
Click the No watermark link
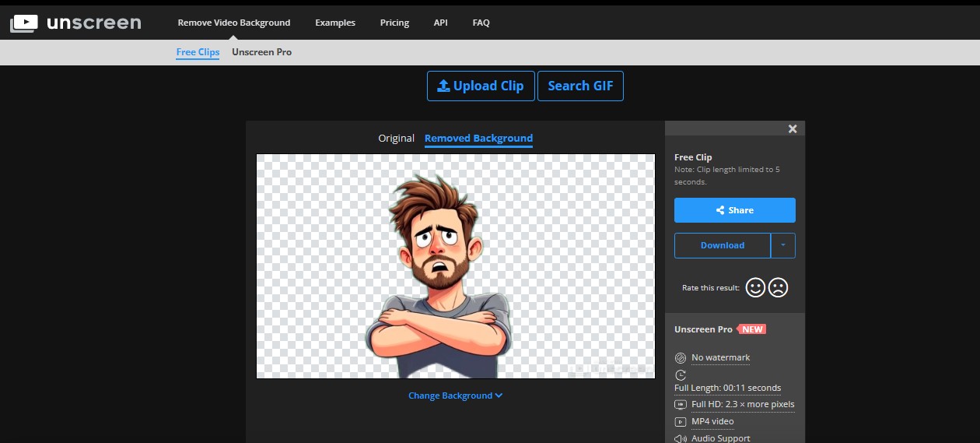pos(721,358)
